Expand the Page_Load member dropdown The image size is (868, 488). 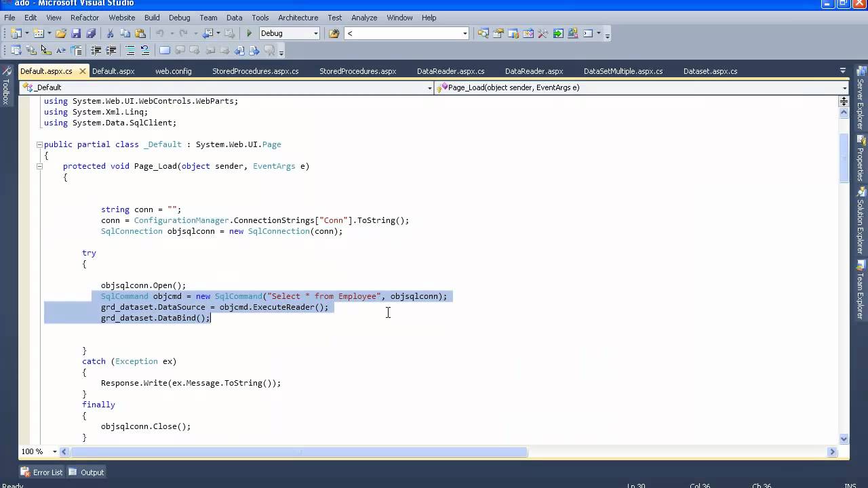844,87
